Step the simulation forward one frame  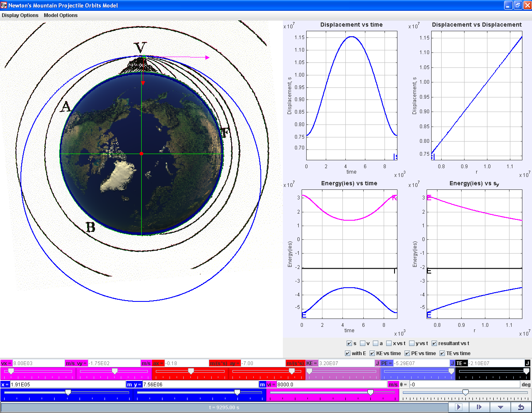click(479, 407)
